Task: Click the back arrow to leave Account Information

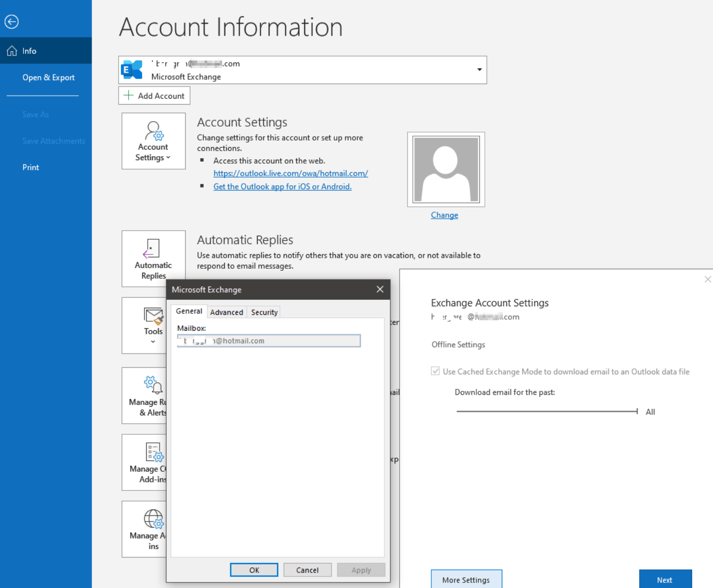Action: point(11,22)
